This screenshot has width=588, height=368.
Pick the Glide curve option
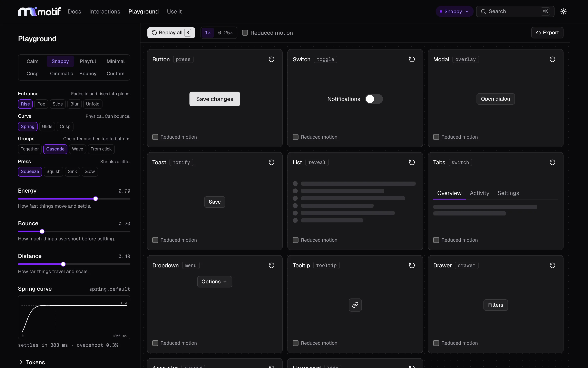[x=47, y=126]
